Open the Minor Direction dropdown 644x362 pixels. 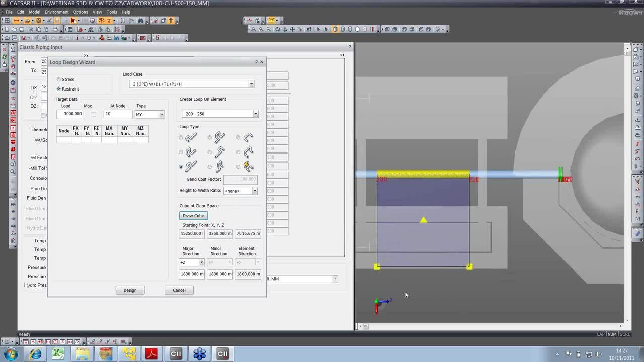click(229, 262)
